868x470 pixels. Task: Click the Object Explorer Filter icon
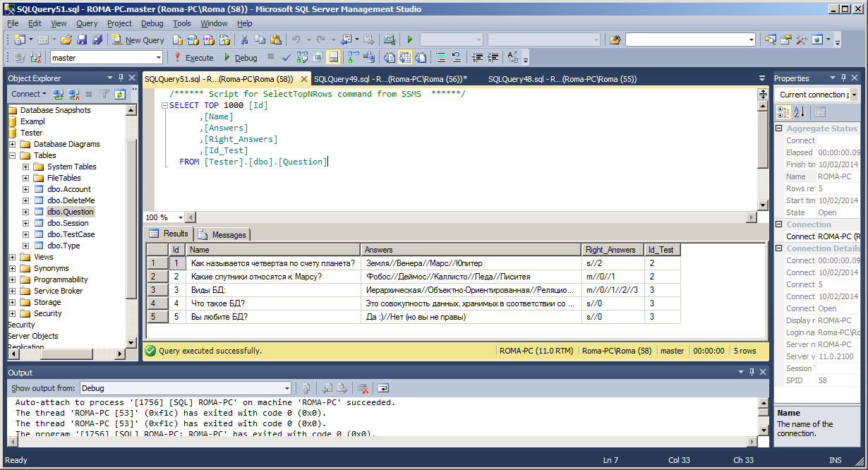tap(104, 94)
